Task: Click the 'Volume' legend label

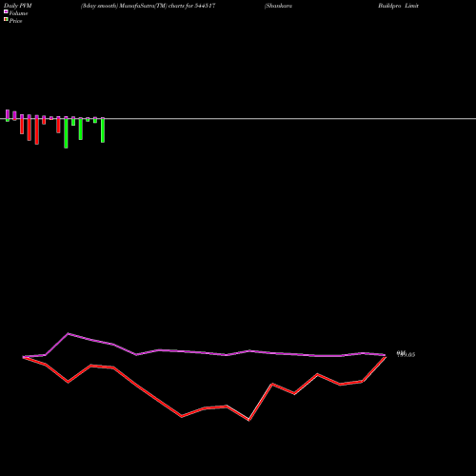Action: click(x=18, y=13)
